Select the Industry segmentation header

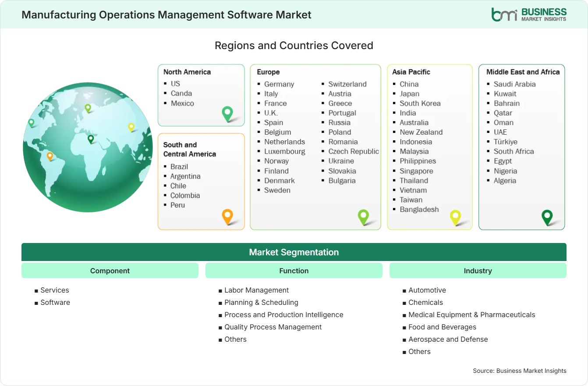(478, 271)
